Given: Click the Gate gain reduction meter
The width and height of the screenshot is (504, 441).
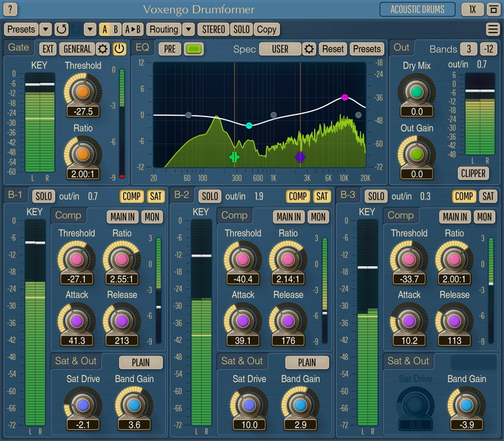Looking at the screenshot, I should (x=122, y=123).
